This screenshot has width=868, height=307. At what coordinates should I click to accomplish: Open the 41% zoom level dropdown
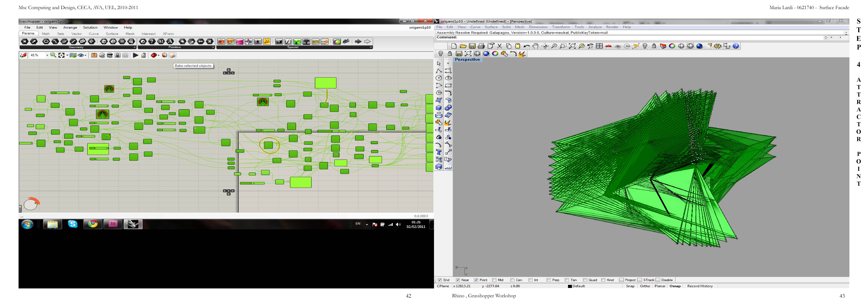tap(47, 55)
